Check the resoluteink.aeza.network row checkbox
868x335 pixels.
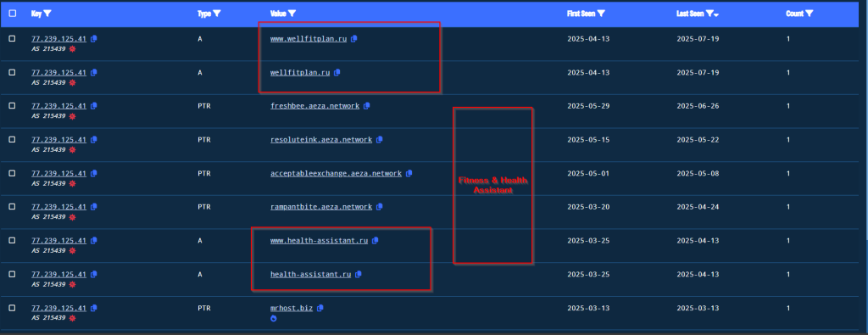(x=12, y=140)
